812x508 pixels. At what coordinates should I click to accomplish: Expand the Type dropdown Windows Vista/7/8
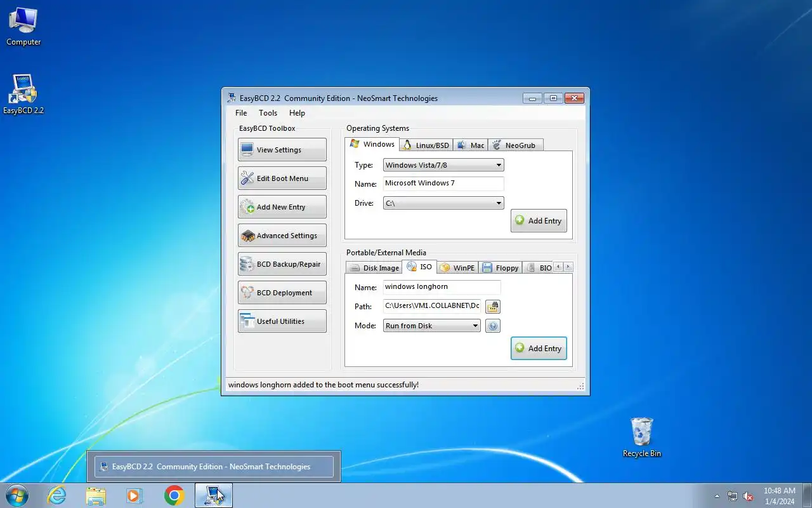(x=443, y=165)
